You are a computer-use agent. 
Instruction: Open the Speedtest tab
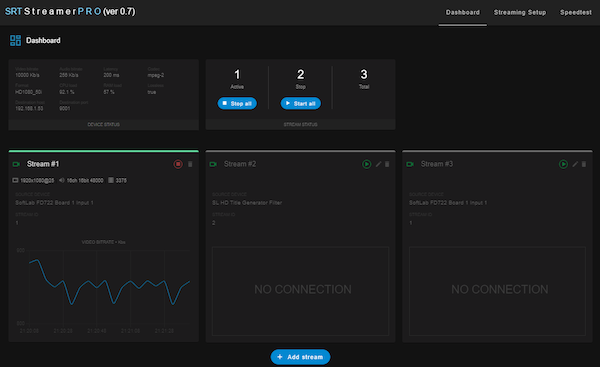point(576,13)
